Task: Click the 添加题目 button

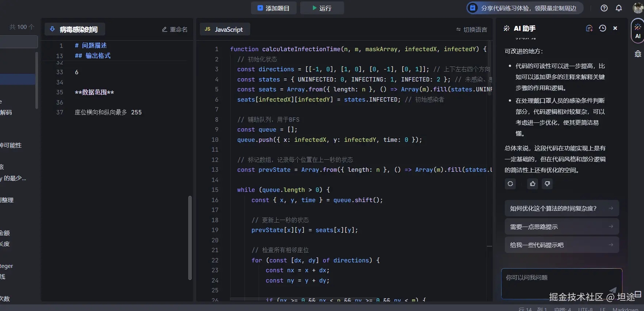Action: click(273, 8)
